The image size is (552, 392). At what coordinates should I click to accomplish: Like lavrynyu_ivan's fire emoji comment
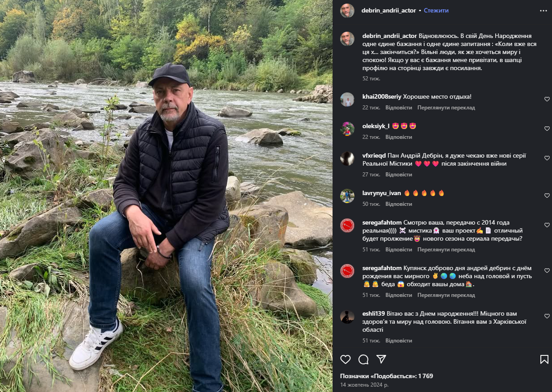(x=547, y=196)
